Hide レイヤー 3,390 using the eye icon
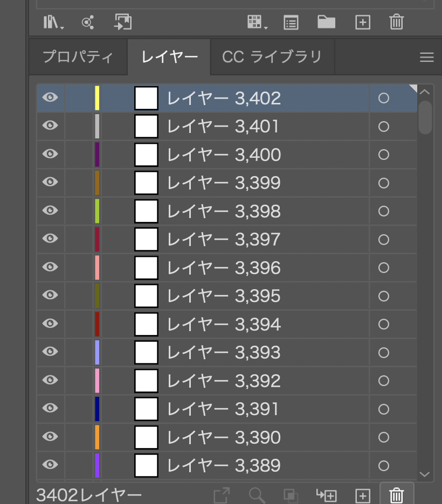 tap(50, 436)
